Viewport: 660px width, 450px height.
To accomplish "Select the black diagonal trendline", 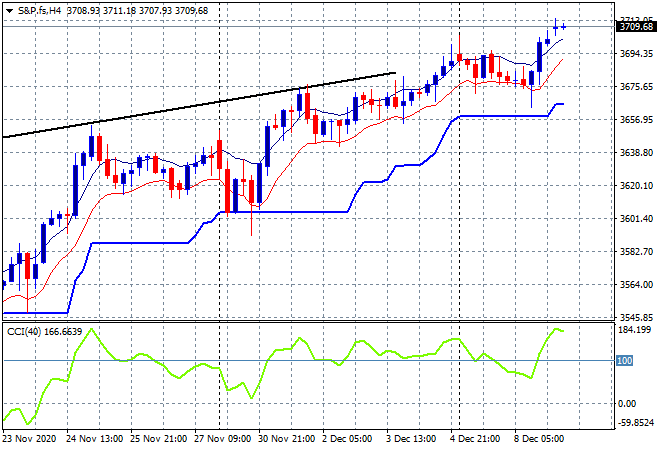I will click(199, 105).
